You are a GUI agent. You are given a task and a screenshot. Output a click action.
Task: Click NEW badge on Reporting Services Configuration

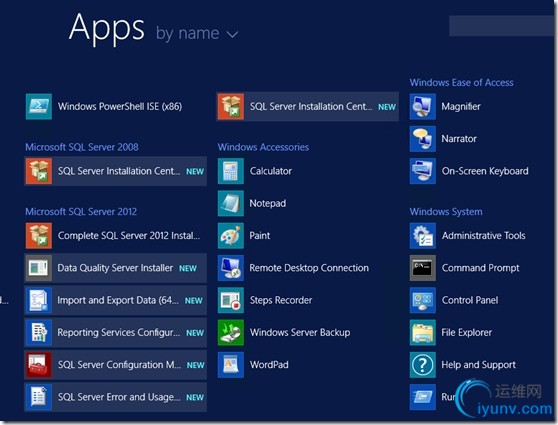pyautogui.click(x=195, y=333)
